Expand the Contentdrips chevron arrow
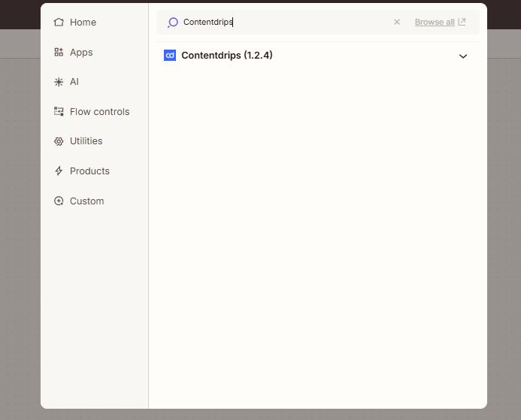 point(463,56)
